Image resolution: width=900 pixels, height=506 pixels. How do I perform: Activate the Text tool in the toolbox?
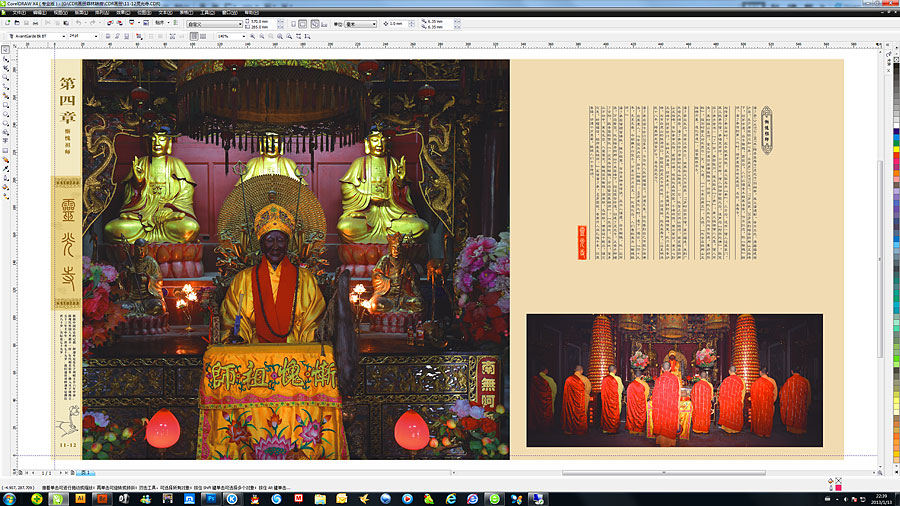click(5, 139)
